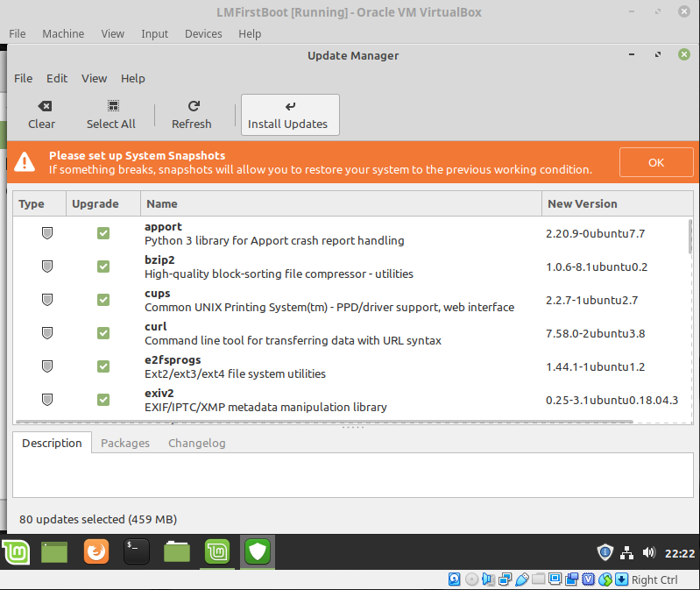Open VirtualBox Input menu
Viewport: 700px width, 590px height.
(154, 34)
